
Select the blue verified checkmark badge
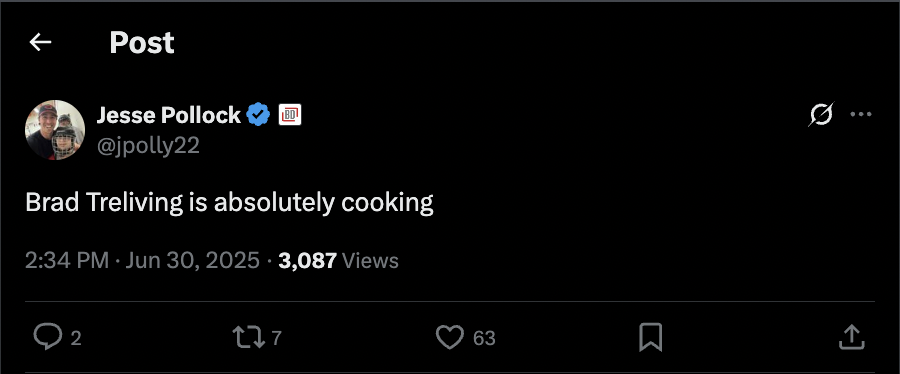pos(258,115)
